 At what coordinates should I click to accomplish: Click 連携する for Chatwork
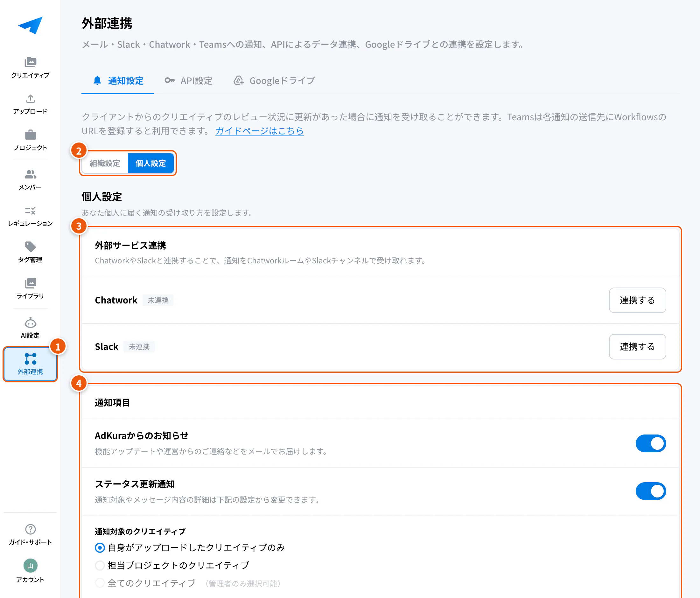click(x=637, y=300)
